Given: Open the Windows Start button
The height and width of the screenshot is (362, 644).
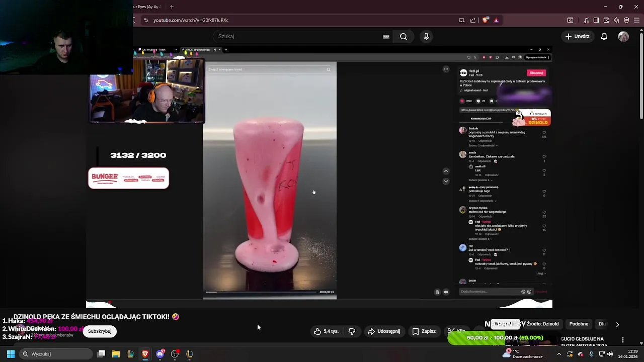Looking at the screenshot, I should (11, 354).
